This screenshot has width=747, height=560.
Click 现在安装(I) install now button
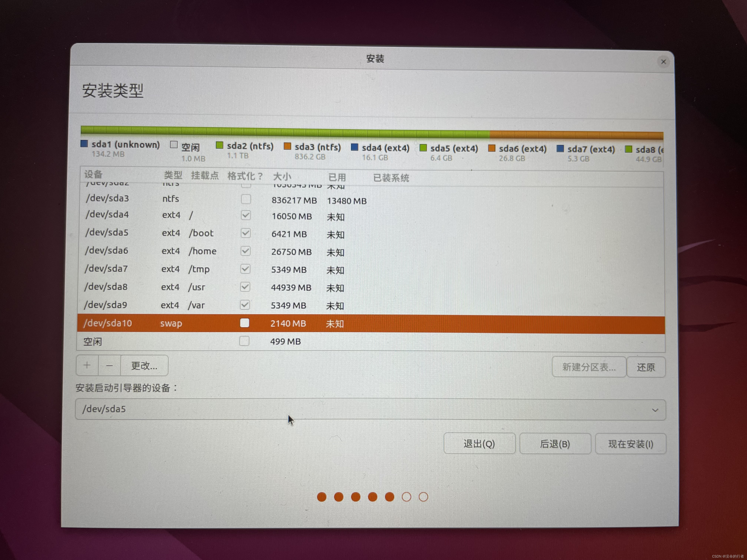[630, 444]
